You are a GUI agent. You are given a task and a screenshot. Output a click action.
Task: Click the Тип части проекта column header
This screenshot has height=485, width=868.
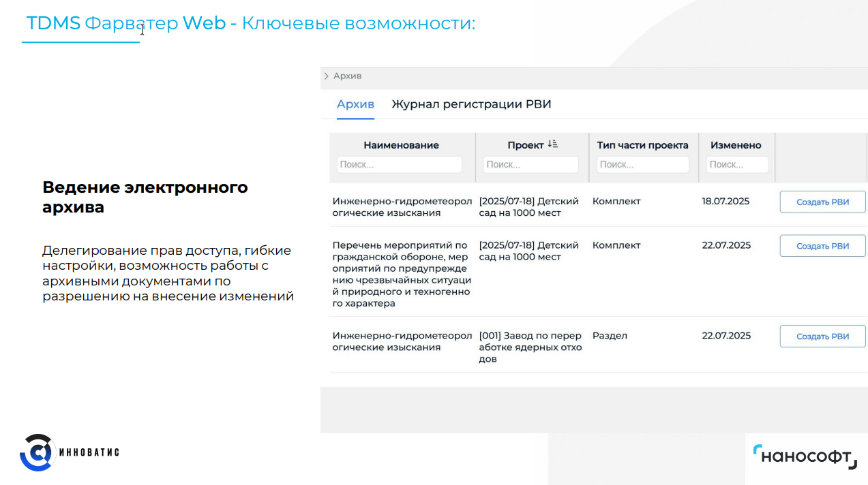[643, 145]
